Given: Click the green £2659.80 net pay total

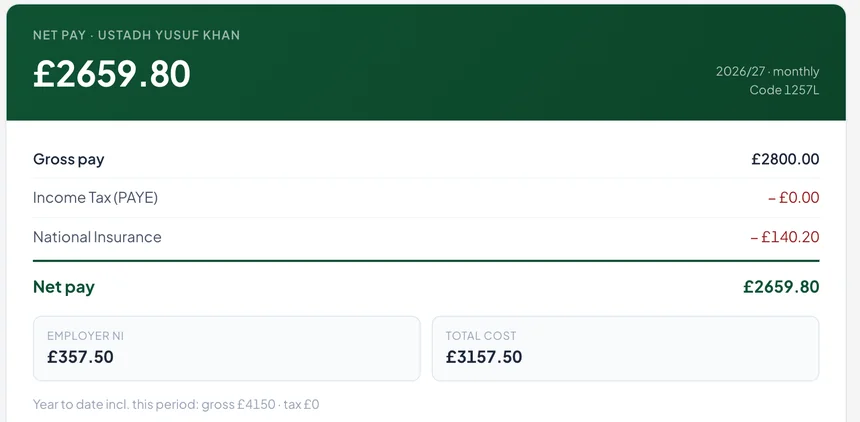Looking at the screenshot, I should click(781, 286).
